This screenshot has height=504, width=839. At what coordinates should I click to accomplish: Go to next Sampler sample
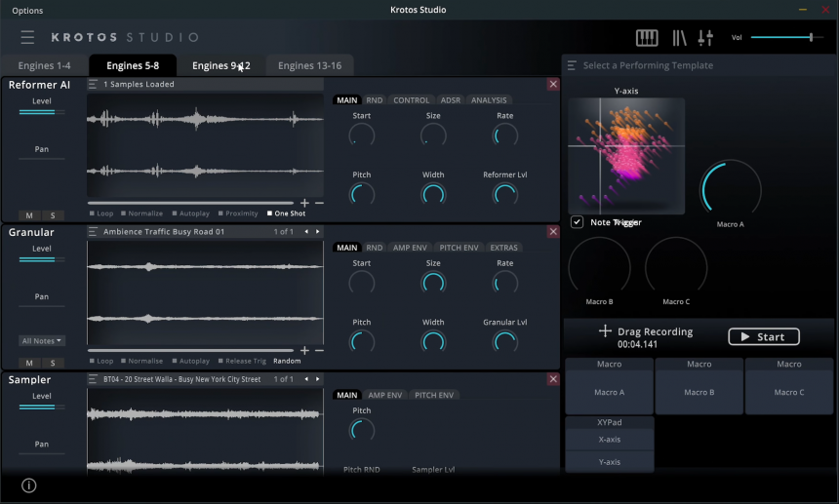317,379
